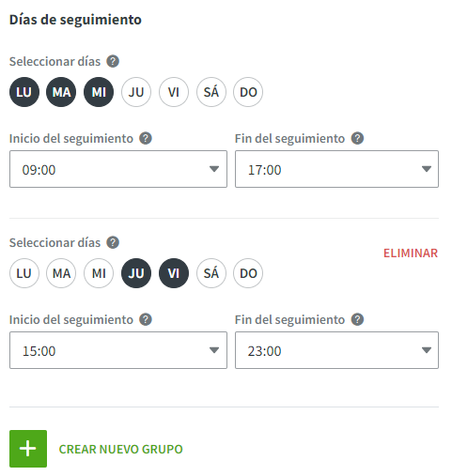Expand the 15:00 start time dropdown
This screenshot has width=452, height=476.
118,350
